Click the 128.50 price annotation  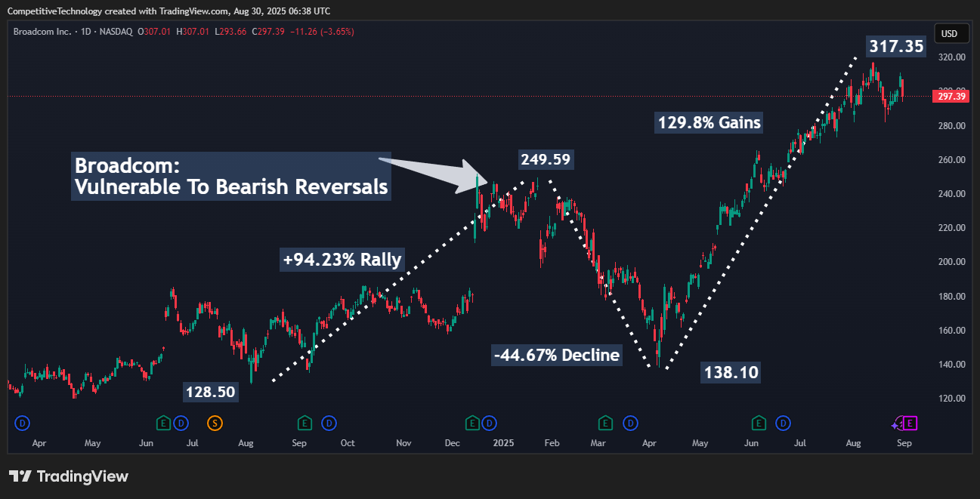[x=210, y=392]
